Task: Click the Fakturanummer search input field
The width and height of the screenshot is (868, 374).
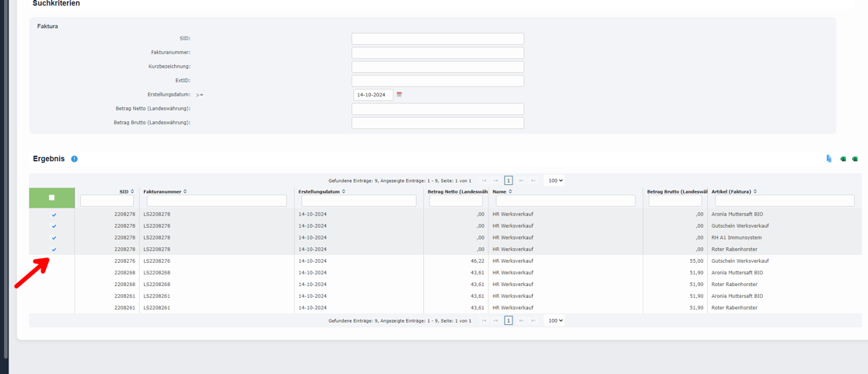Action: tap(437, 53)
